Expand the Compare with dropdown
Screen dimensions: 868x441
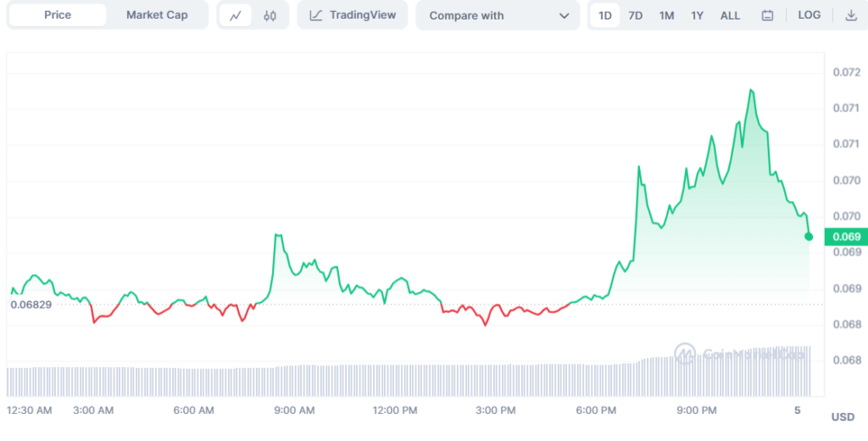click(x=498, y=15)
